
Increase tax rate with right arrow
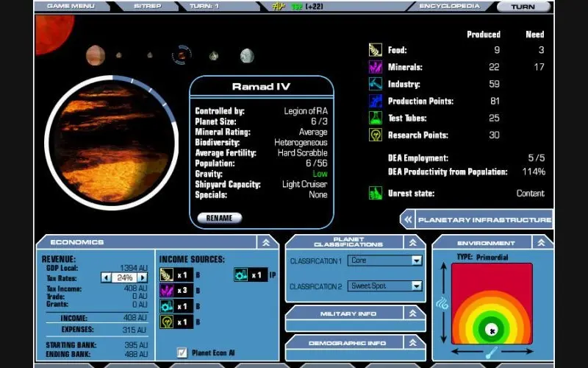tap(143, 277)
